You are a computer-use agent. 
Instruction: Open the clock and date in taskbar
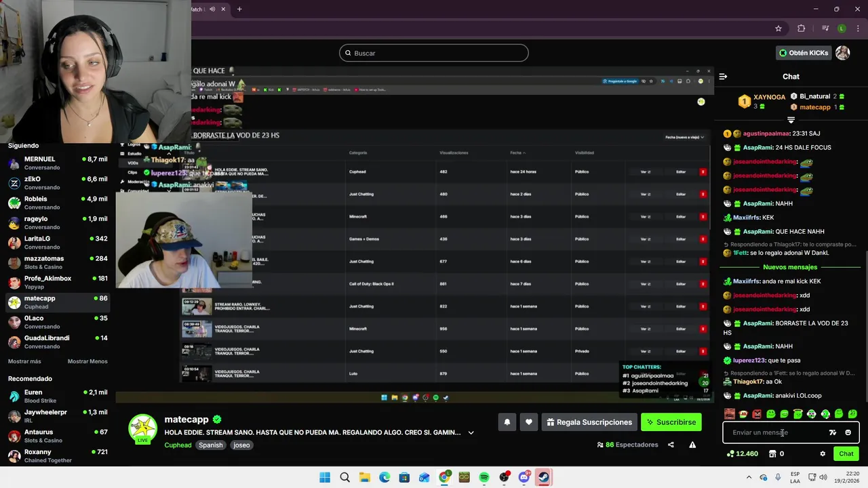click(848, 477)
